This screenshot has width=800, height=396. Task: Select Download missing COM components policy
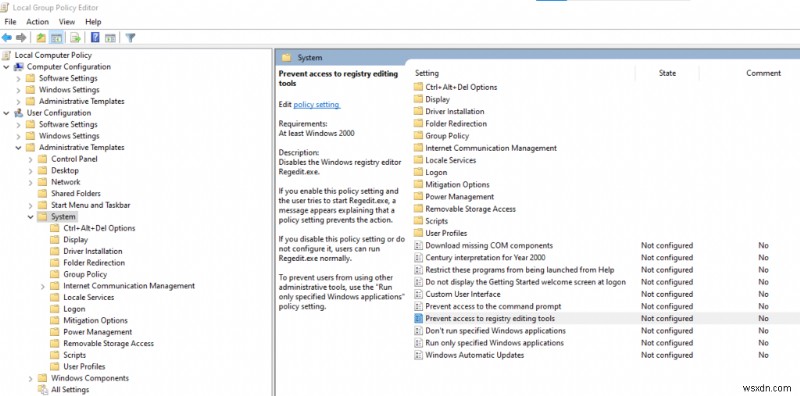489,245
